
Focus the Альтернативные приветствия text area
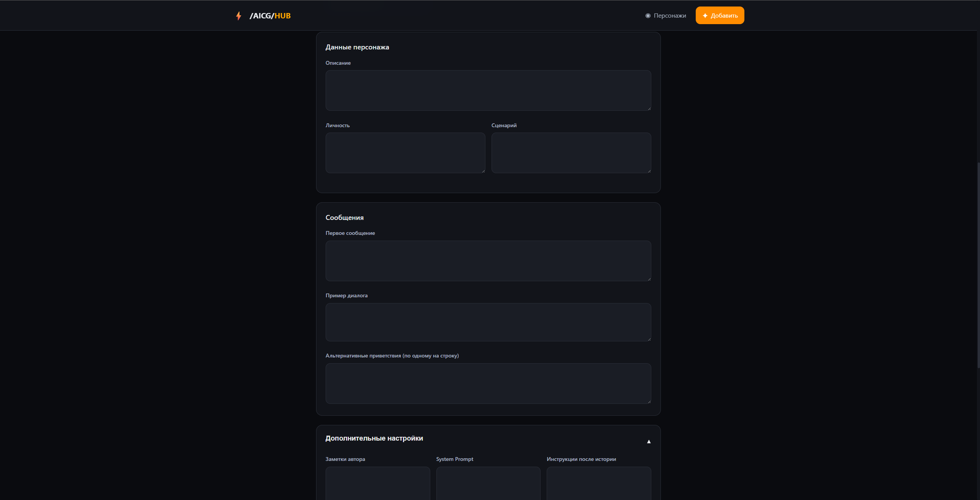tap(488, 384)
